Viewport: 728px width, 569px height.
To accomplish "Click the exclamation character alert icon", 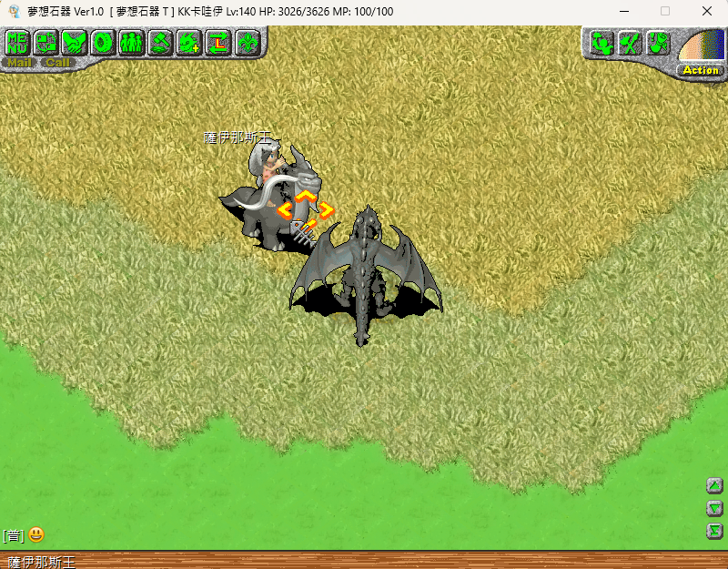I will [x=659, y=43].
